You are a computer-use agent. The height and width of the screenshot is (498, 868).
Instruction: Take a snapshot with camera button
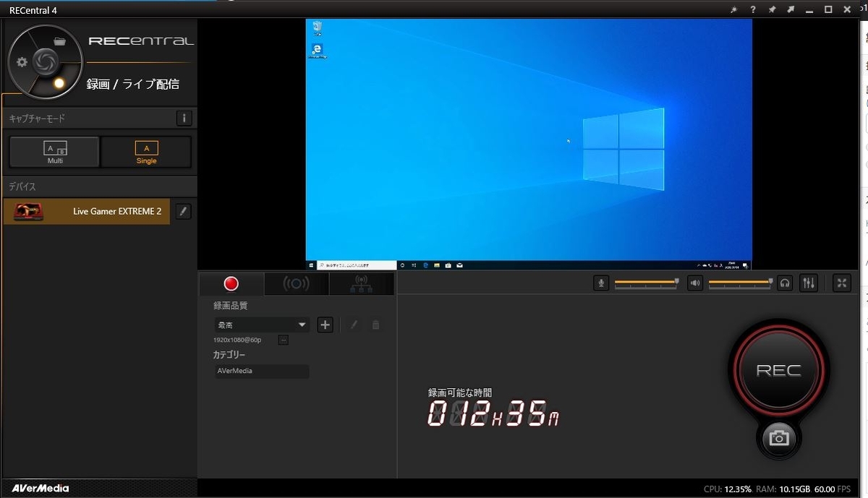[x=779, y=438]
